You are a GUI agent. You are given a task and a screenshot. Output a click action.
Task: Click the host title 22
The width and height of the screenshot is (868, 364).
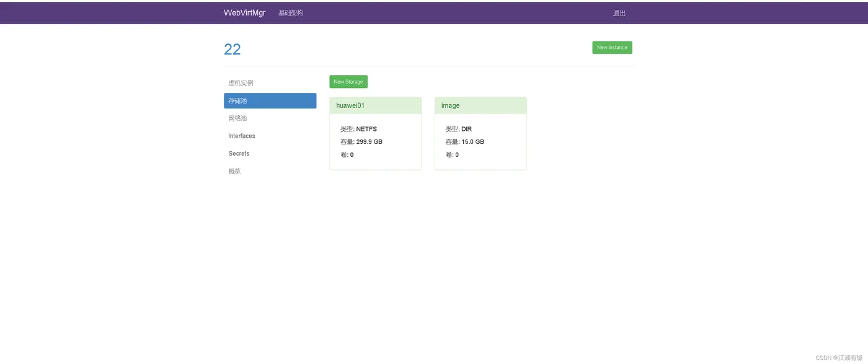232,50
